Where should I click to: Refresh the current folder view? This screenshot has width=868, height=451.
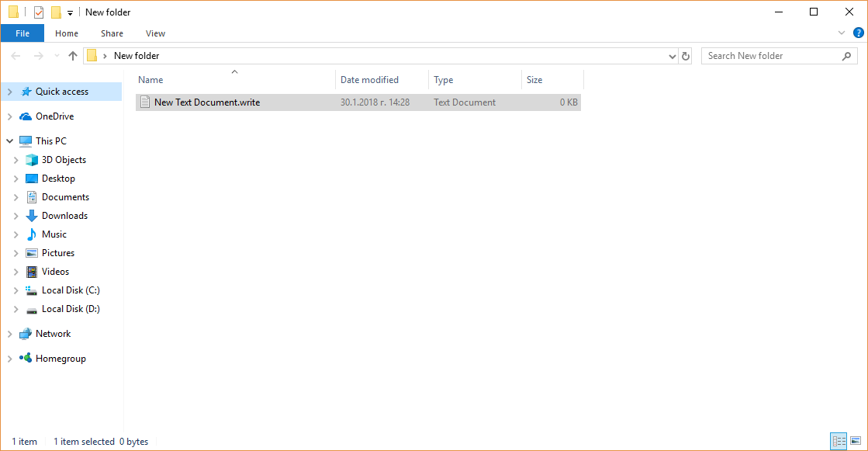click(x=685, y=56)
